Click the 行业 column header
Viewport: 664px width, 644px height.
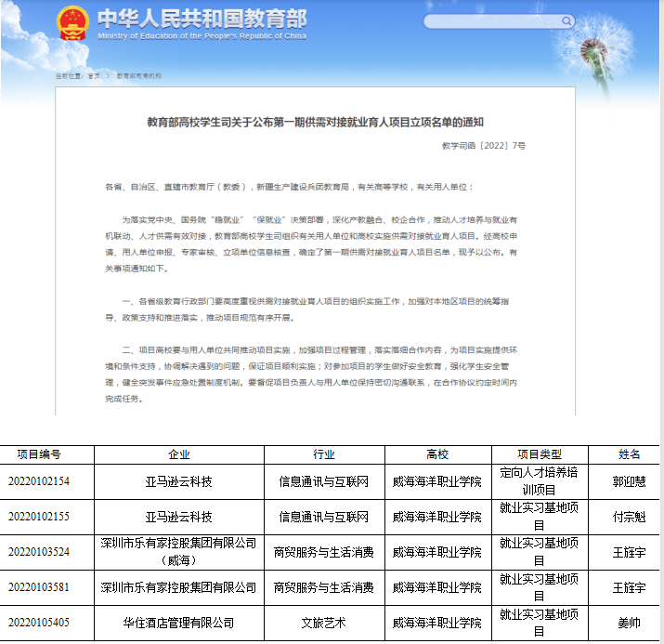(324, 454)
